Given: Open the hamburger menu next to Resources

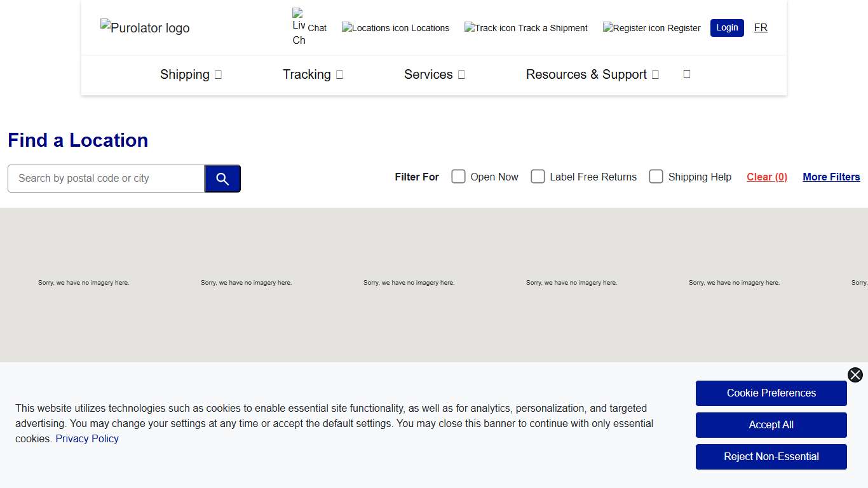Looking at the screenshot, I should coord(686,74).
